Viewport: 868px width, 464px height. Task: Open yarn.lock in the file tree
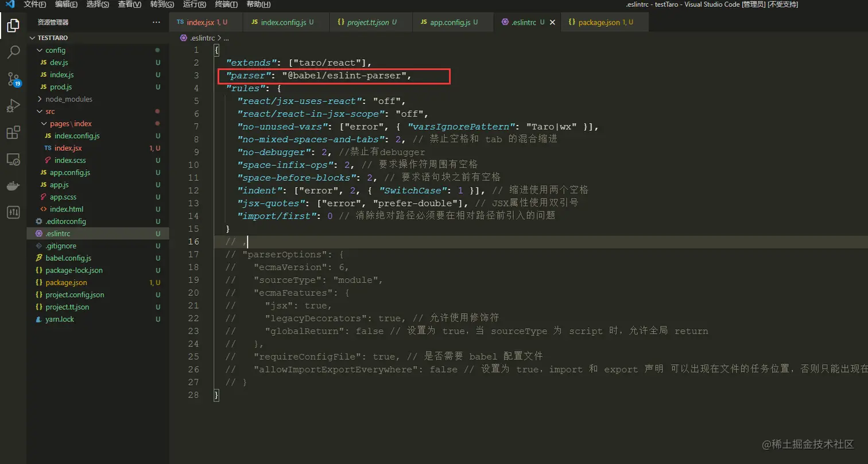(98, 319)
